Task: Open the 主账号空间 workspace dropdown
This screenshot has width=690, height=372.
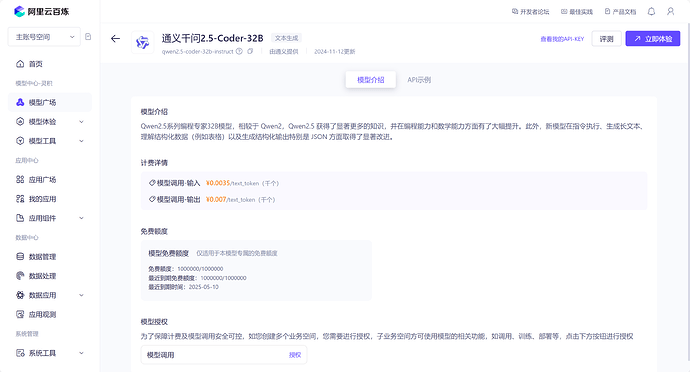Action: point(44,37)
